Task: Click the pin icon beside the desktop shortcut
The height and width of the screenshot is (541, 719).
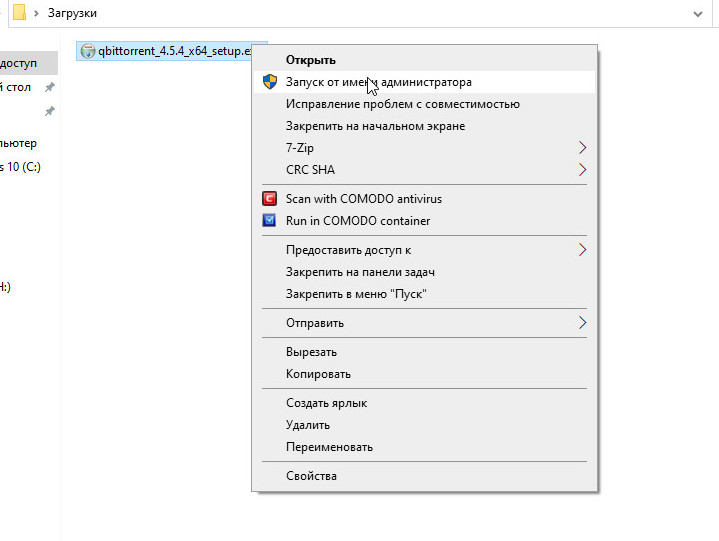Action: 49,88
